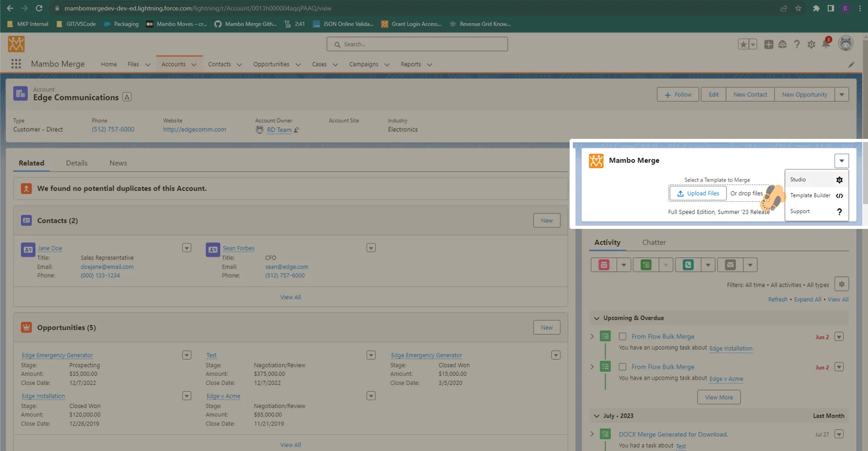Open the notifications bell

pos(826,44)
